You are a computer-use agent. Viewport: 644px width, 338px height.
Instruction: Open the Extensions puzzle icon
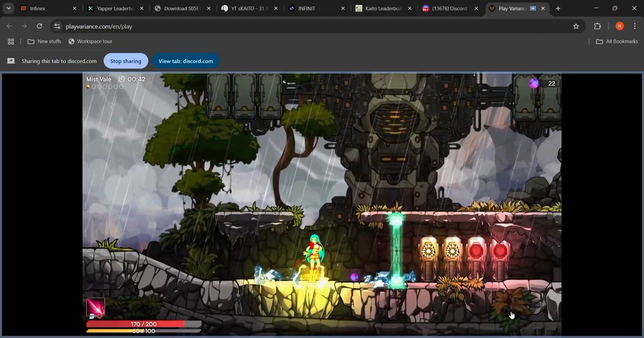[x=597, y=26]
